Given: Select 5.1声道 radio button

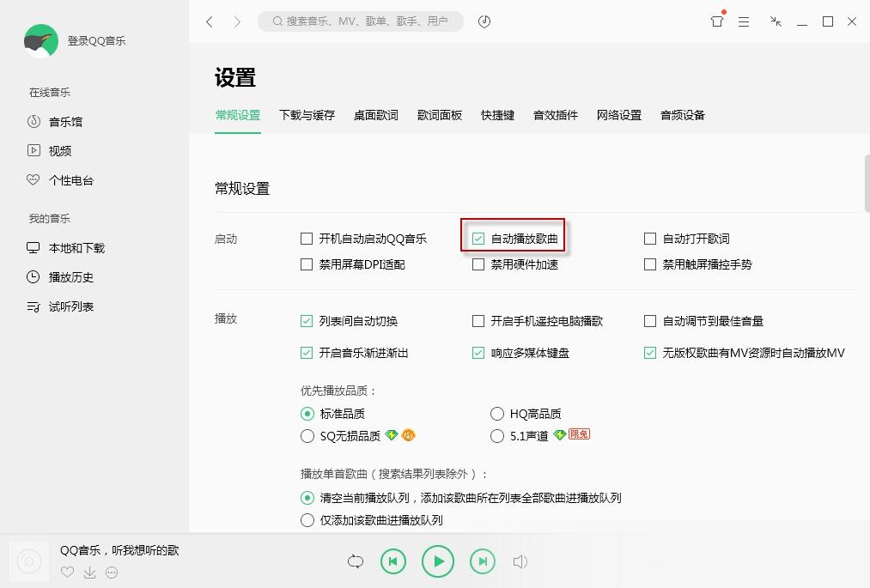Looking at the screenshot, I should point(497,436).
